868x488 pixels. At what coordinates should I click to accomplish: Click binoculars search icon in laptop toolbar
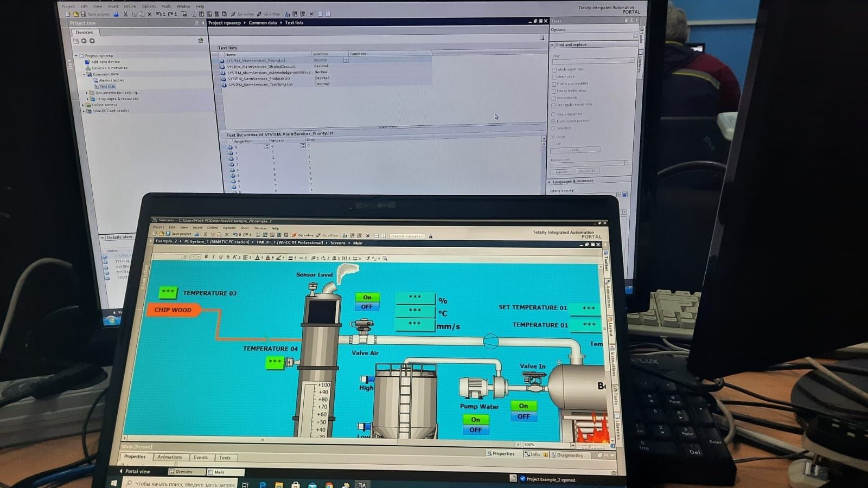coord(431,236)
